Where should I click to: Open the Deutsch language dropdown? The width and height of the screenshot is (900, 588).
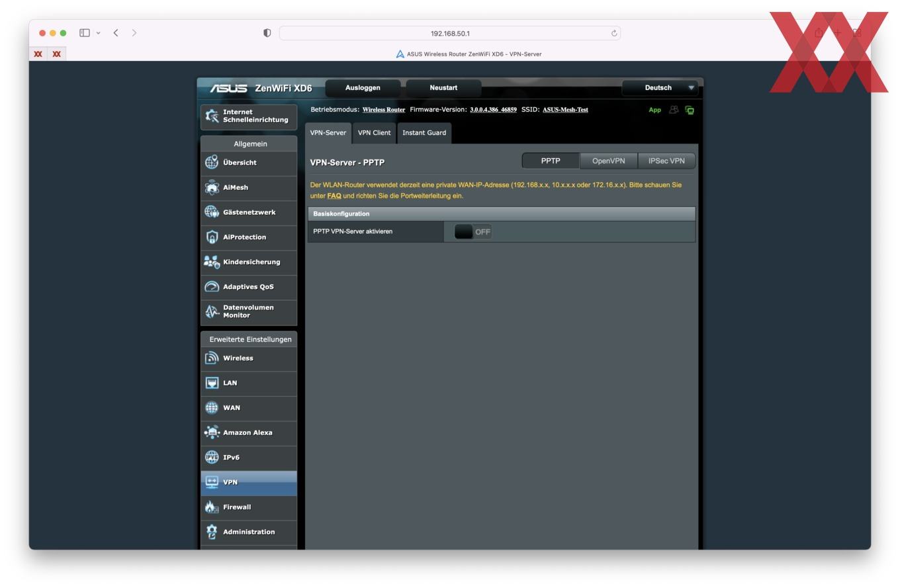click(660, 88)
